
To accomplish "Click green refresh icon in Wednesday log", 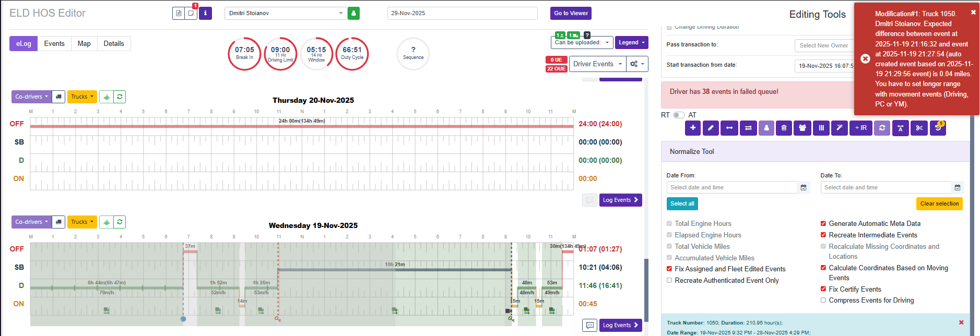I will pos(120,222).
